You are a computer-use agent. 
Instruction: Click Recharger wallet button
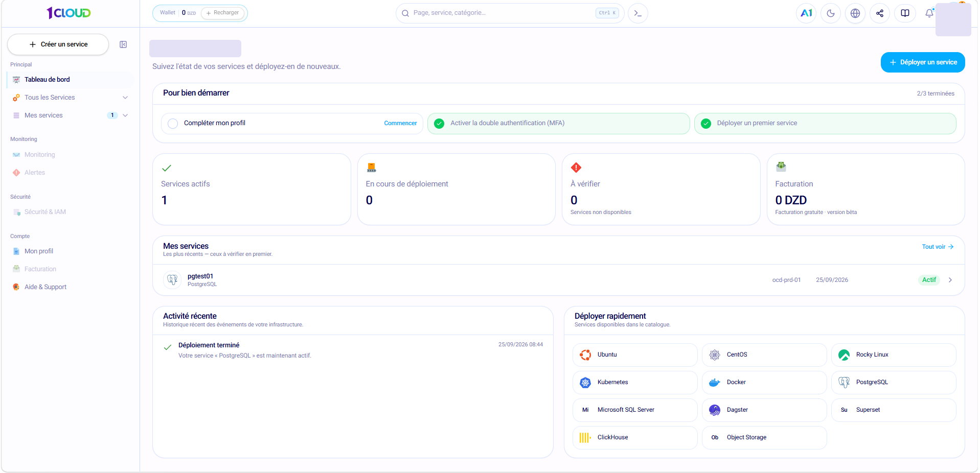pos(222,13)
